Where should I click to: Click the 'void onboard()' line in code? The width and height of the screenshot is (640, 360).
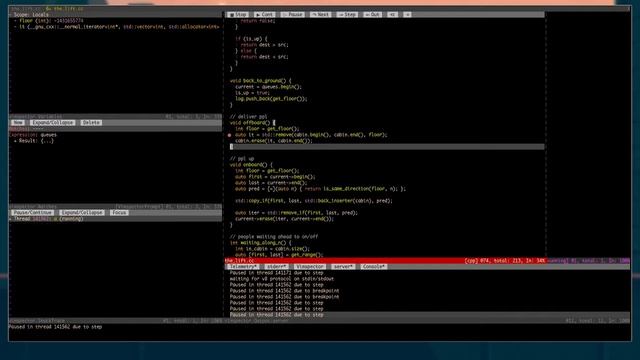click(251, 164)
